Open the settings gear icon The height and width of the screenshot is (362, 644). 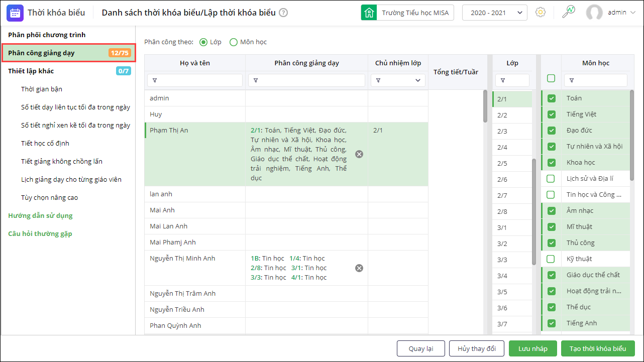coord(541,13)
